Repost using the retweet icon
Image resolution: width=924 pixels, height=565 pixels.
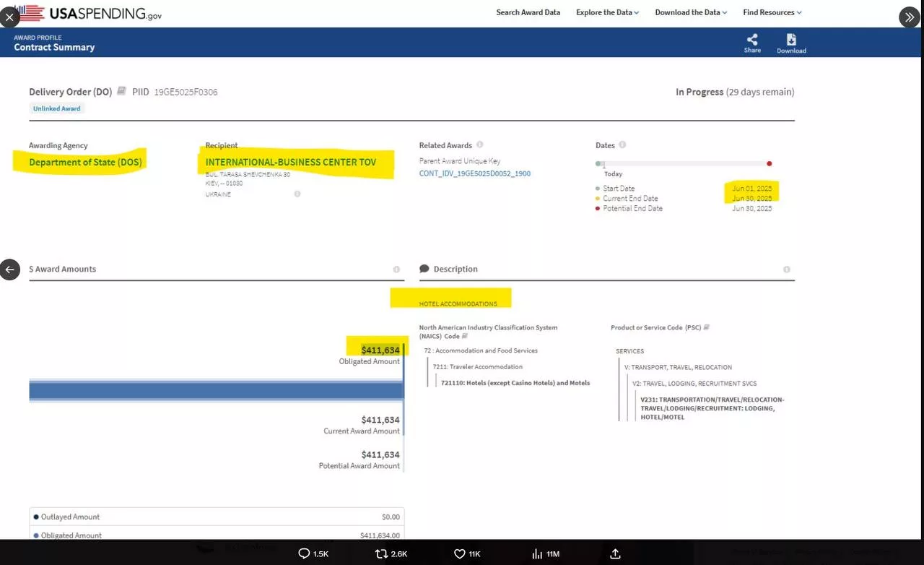[x=382, y=553]
